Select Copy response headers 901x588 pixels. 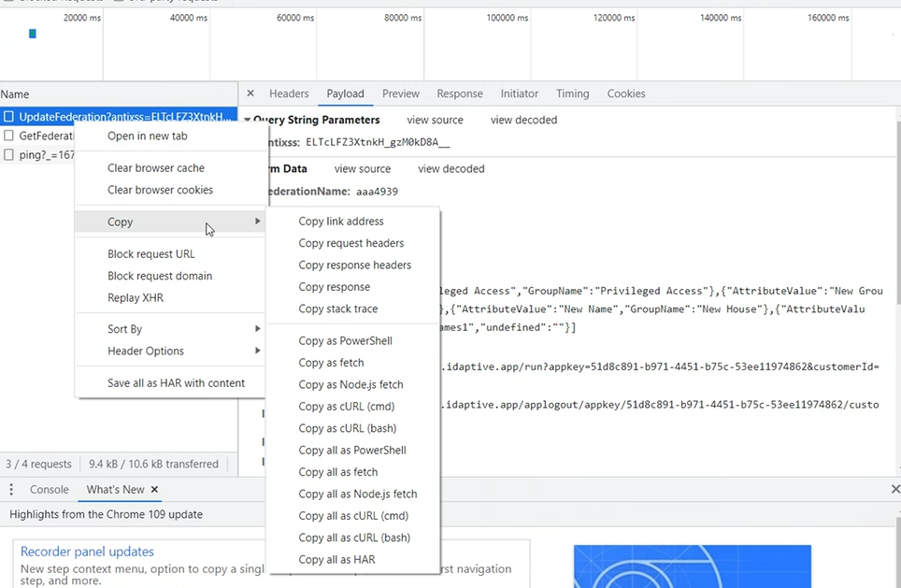tap(354, 265)
